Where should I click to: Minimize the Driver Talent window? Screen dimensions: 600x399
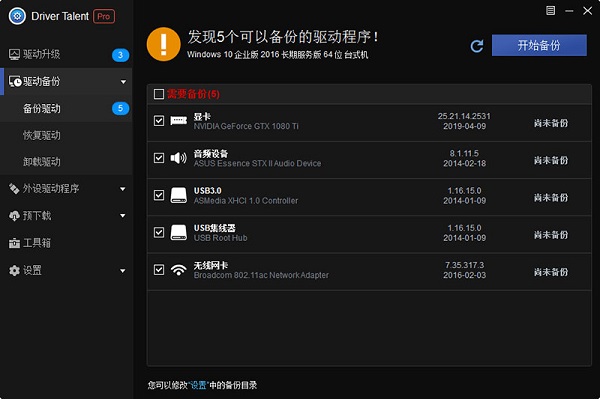(x=569, y=11)
